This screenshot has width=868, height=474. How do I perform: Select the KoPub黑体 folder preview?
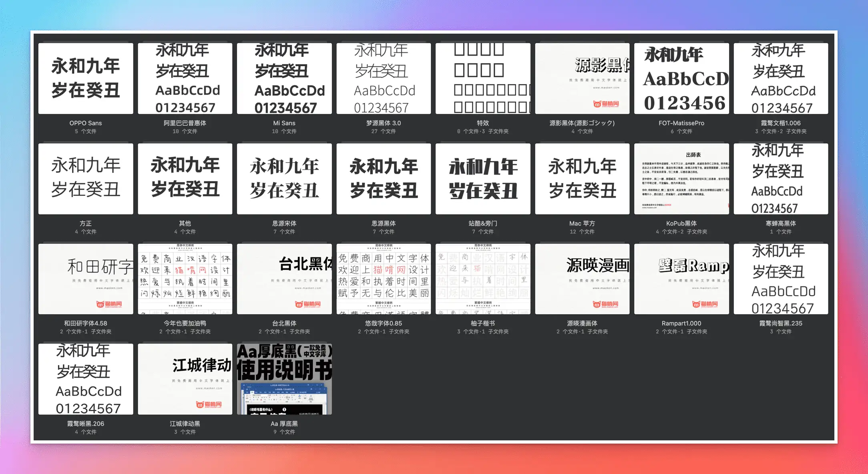tap(681, 179)
